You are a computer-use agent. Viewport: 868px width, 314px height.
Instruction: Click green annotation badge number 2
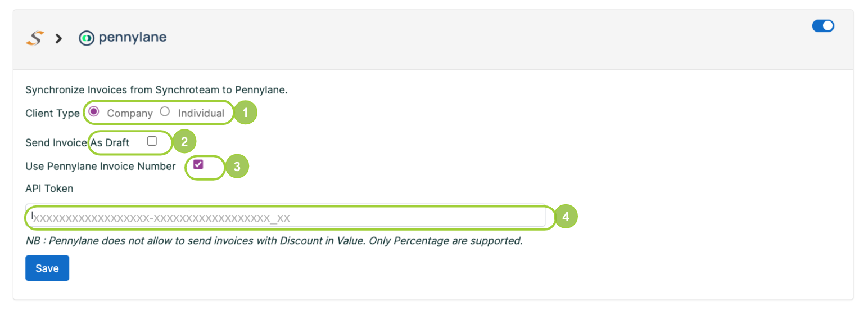pyautogui.click(x=184, y=141)
